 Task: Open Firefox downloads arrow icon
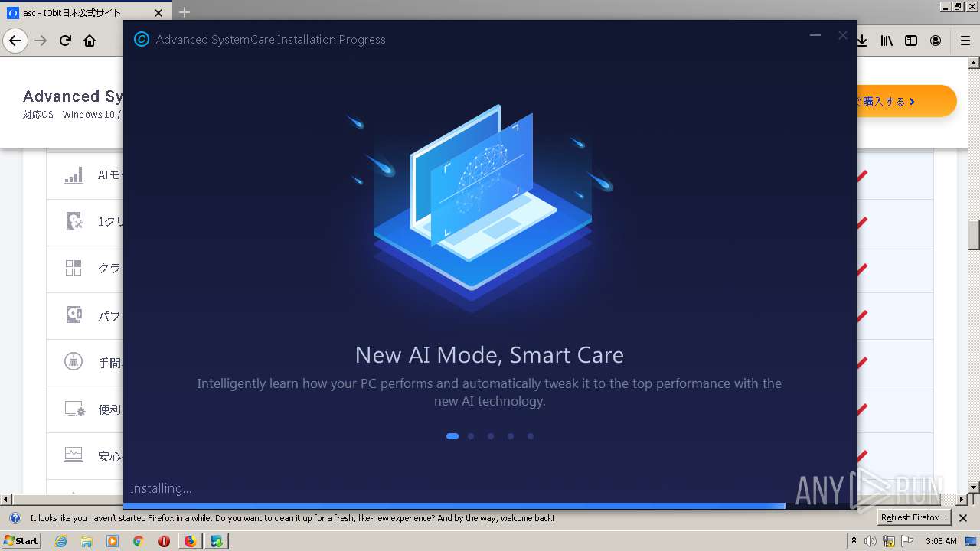pos(862,41)
